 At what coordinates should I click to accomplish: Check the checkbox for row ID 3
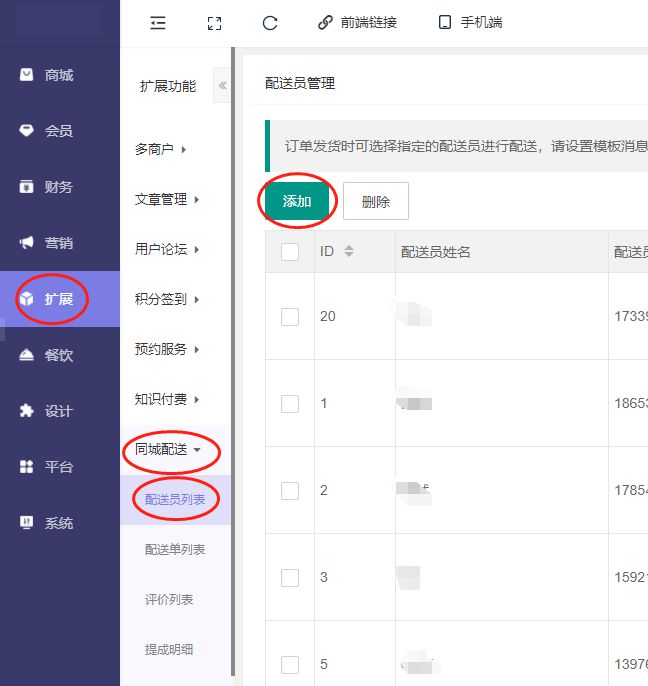[x=290, y=577]
